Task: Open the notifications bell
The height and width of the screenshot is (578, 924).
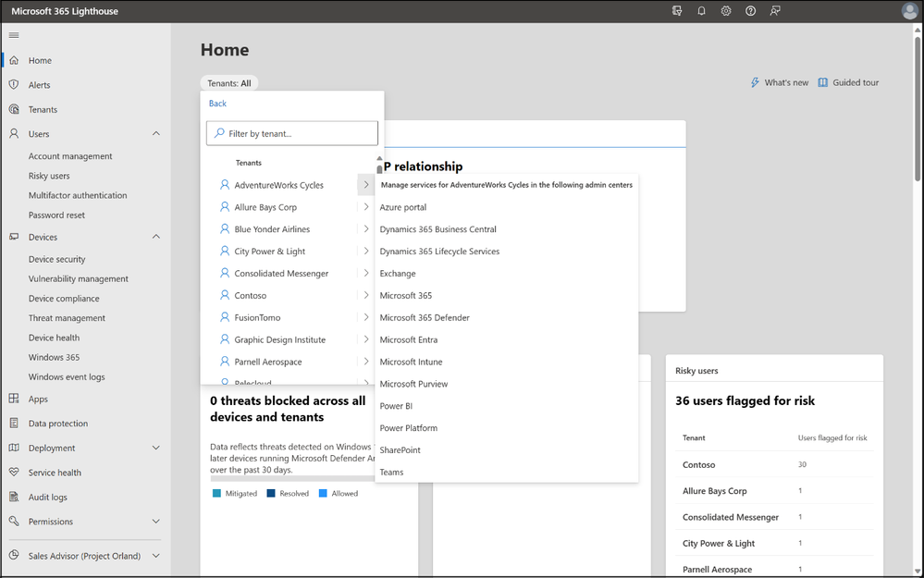Action: point(701,11)
